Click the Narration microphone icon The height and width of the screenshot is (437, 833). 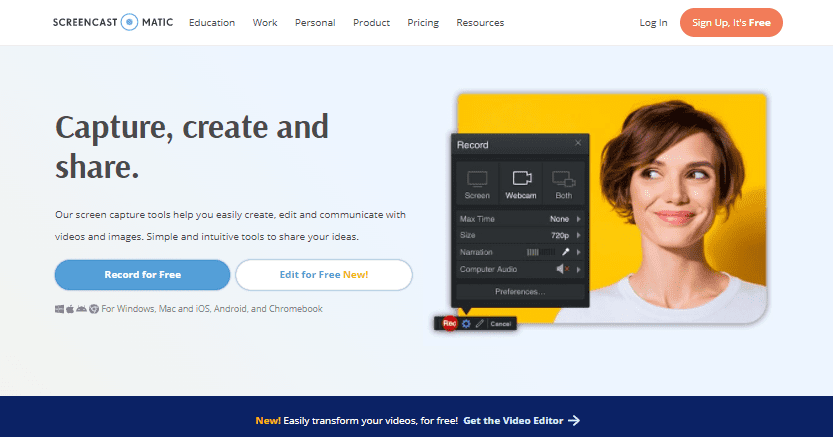(566, 252)
